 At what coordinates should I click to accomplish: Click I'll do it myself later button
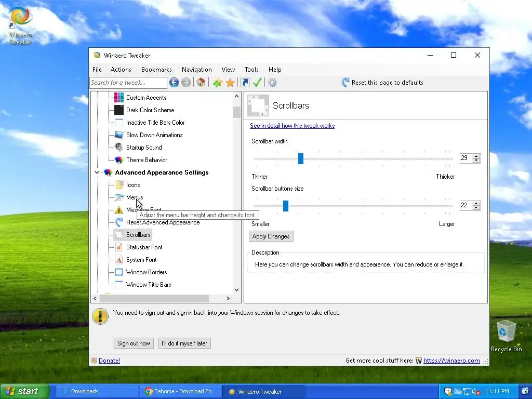pos(184,343)
